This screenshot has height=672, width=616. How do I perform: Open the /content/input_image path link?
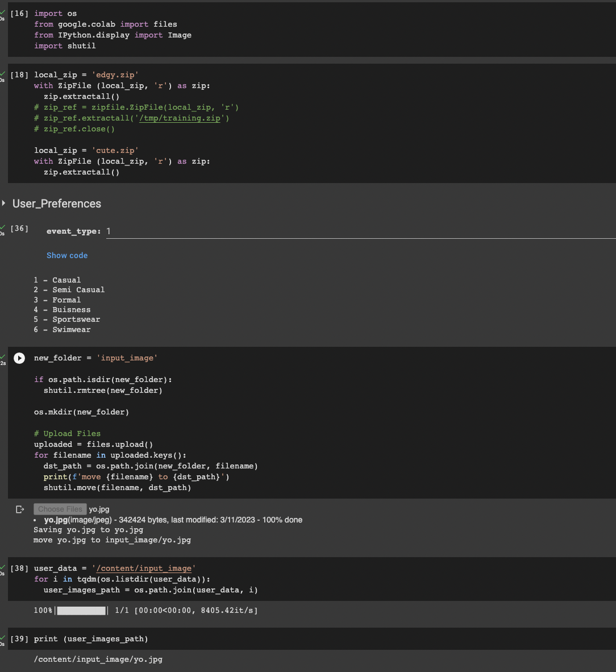coord(144,569)
